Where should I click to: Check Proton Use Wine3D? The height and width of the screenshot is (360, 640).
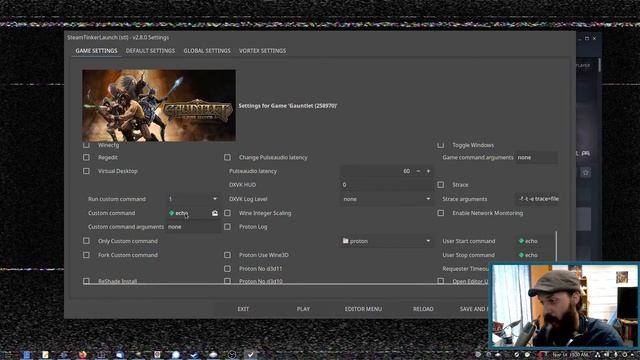tap(227, 255)
